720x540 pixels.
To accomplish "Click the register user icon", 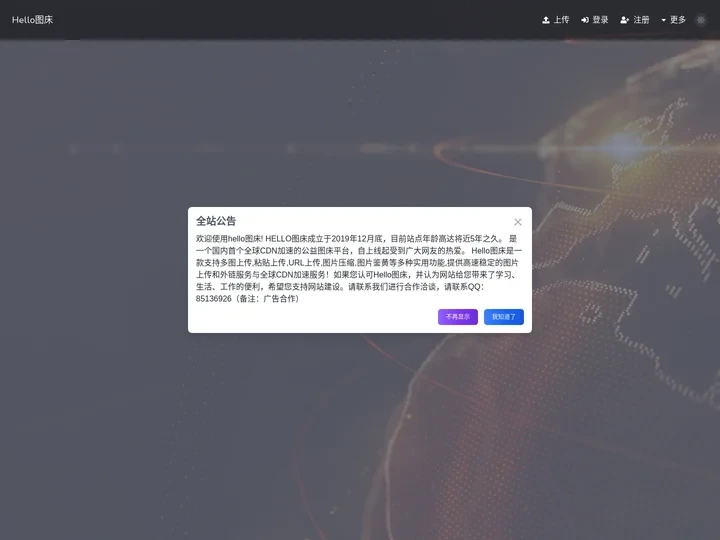I will (624, 20).
